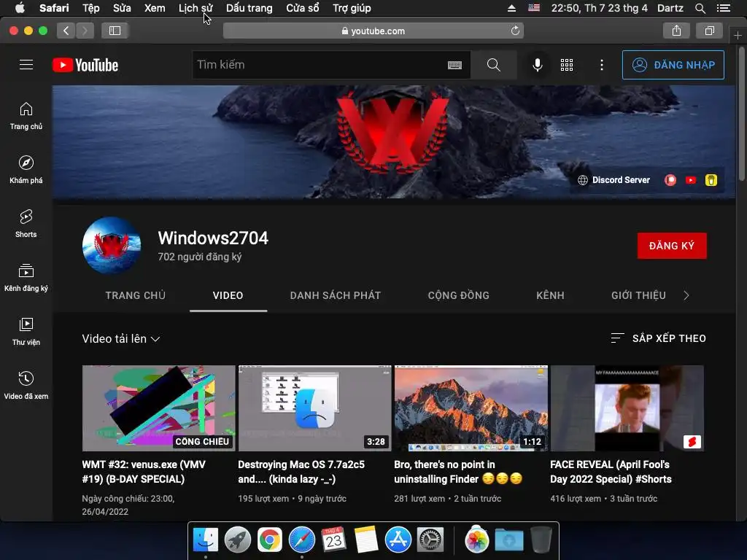747x560 pixels.
Task: Click the YouTube logo
Action: tap(85, 65)
